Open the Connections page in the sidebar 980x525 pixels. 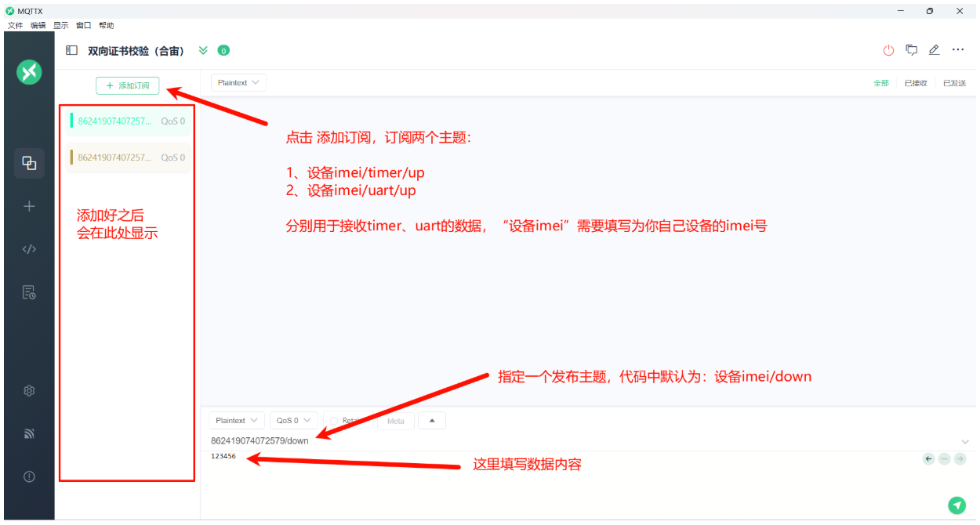[29, 163]
